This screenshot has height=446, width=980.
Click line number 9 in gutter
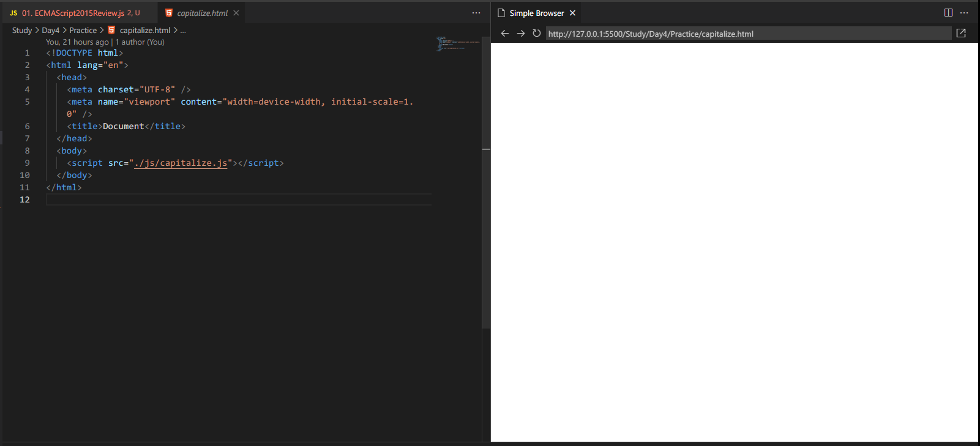[x=27, y=163]
